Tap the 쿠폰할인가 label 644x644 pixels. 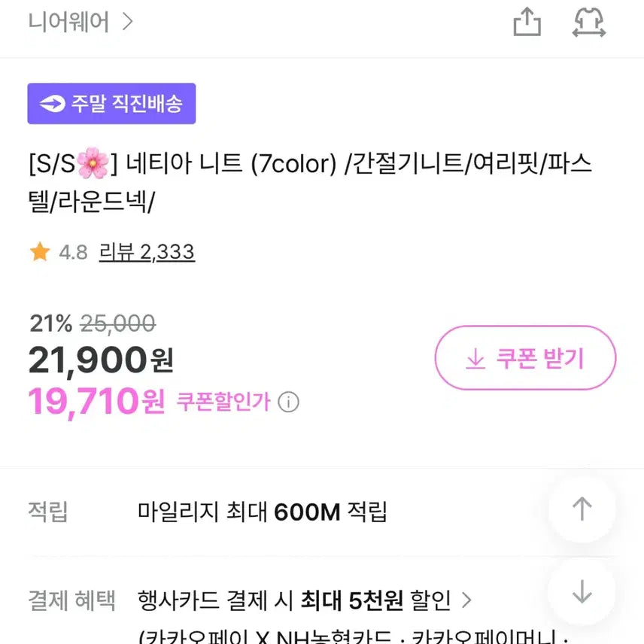[223, 402]
